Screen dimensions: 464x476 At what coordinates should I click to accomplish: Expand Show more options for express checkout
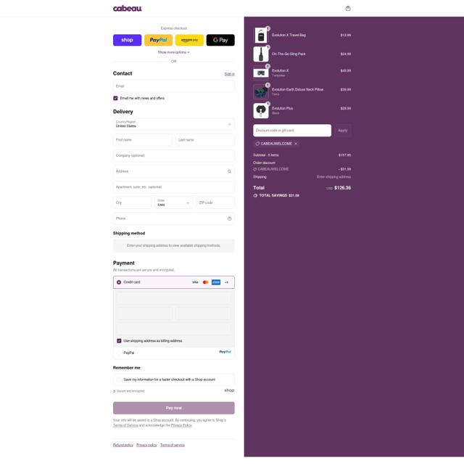click(173, 52)
